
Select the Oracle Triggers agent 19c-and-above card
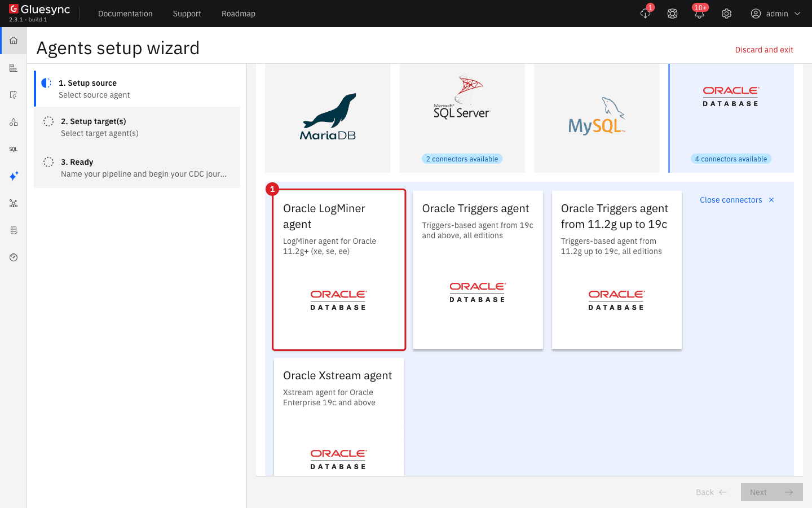(x=478, y=270)
